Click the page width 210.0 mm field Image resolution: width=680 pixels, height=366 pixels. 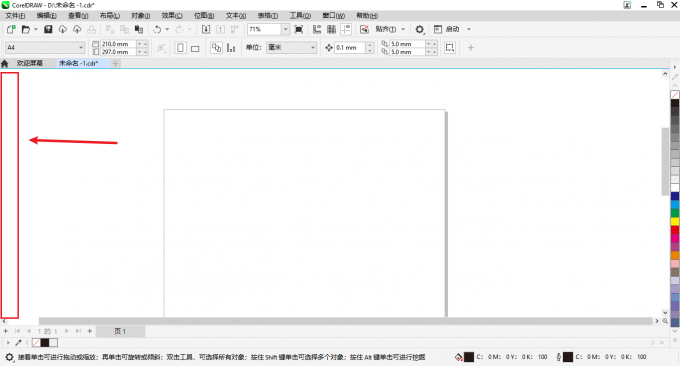(x=118, y=44)
